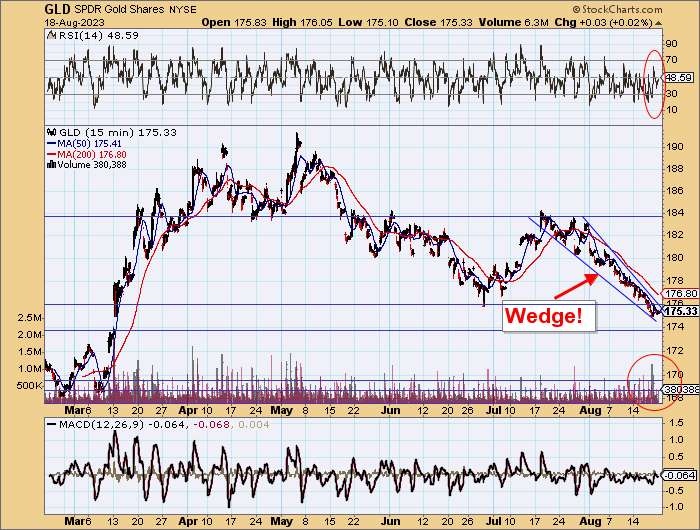The height and width of the screenshot is (530, 700).
Task: Click the 180 price axis label
Action: point(675,257)
